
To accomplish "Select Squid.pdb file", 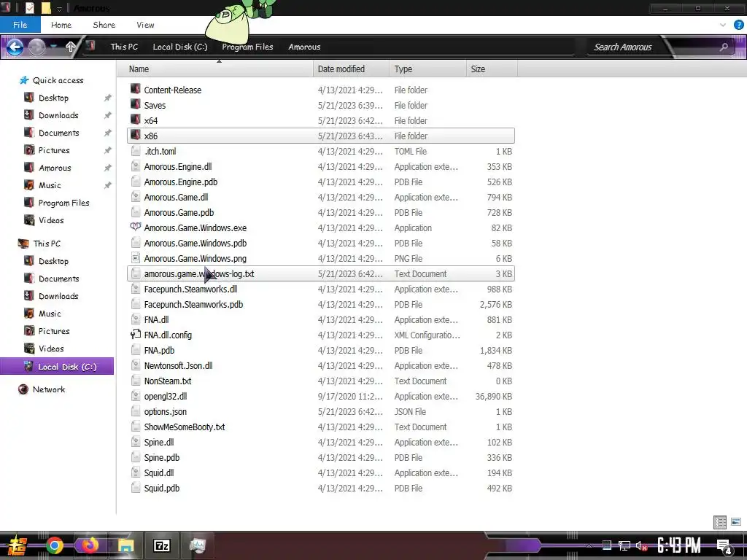I will click(321, 488).
